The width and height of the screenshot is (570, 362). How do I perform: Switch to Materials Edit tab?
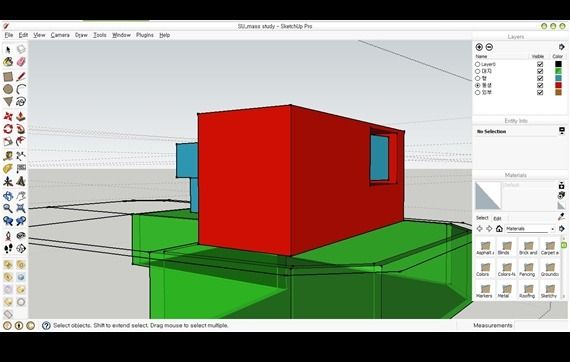(x=497, y=218)
